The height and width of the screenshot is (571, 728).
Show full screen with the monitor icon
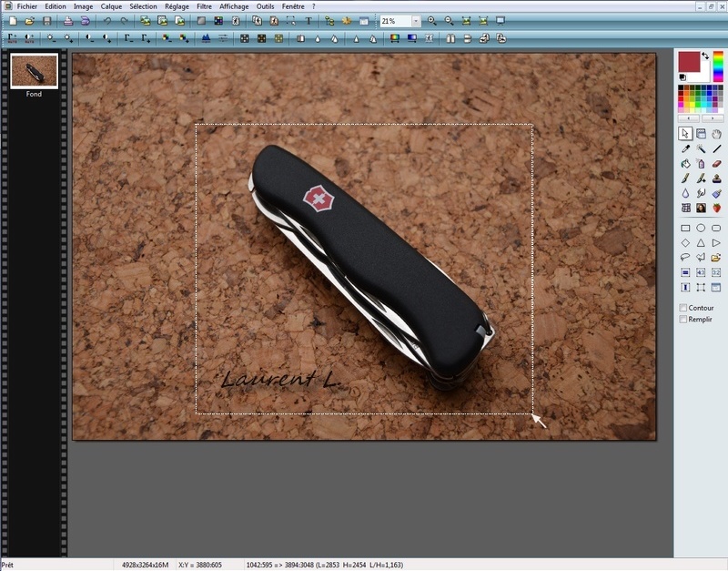pyautogui.click(x=500, y=21)
